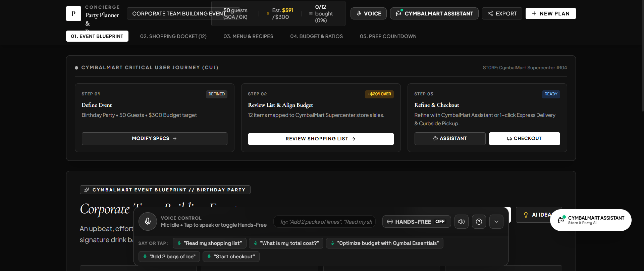
Task: Click "STORE: CymbalMart Supercenter #104" text
Action: 525,68
